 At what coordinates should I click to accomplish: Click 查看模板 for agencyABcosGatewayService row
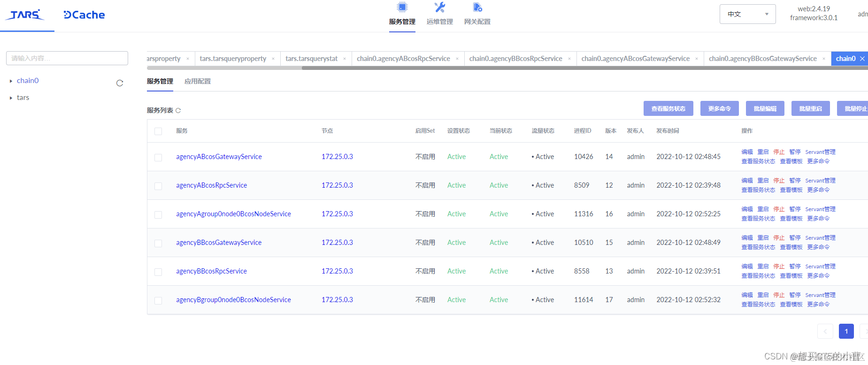791,161
